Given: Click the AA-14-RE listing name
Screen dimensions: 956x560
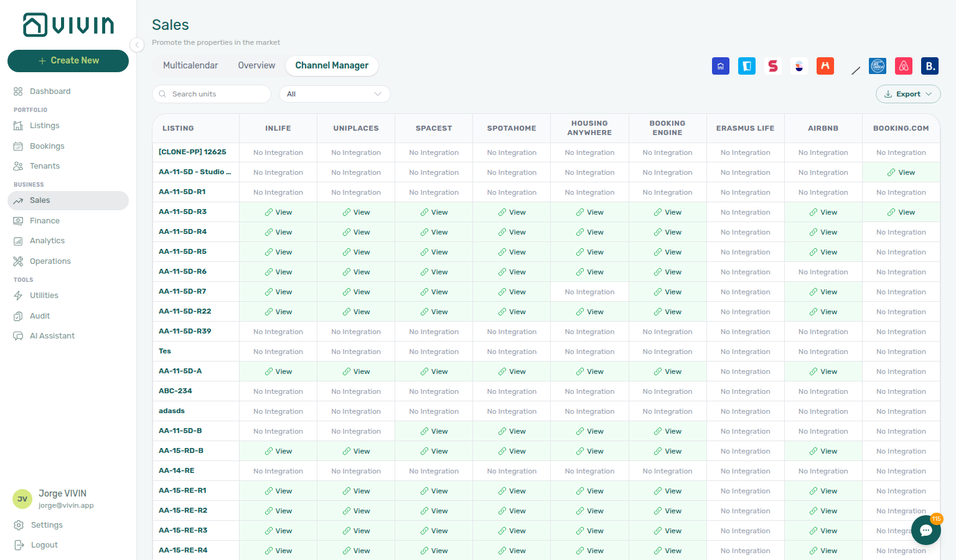Looking at the screenshot, I should [x=177, y=470].
